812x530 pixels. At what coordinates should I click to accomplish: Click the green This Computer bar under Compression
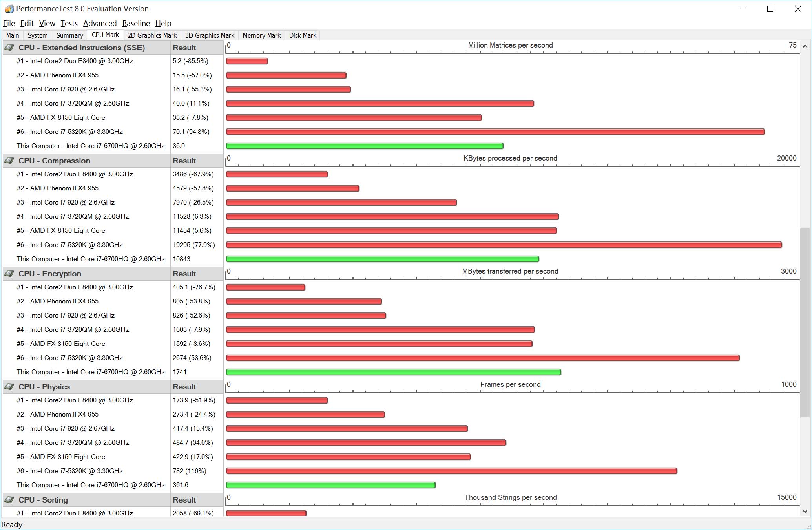382,259
